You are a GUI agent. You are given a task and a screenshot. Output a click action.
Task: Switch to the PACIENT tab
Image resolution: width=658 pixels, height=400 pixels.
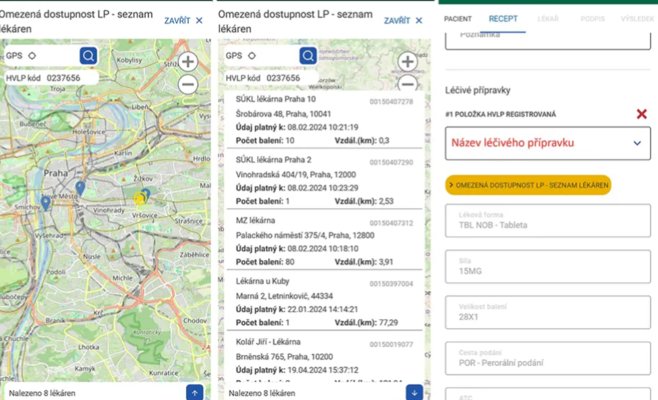point(458,19)
